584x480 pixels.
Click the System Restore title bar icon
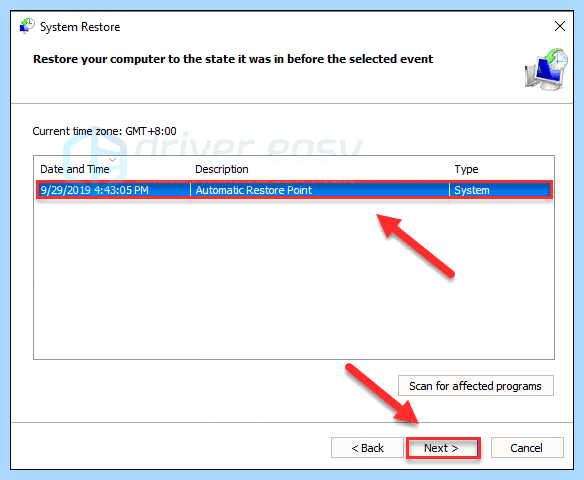click(27, 26)
